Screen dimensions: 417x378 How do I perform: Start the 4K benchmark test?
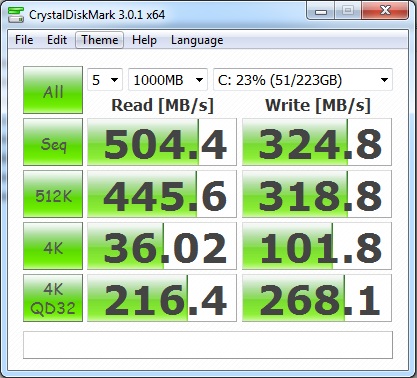pyautogui.click(x=53, y=246)
